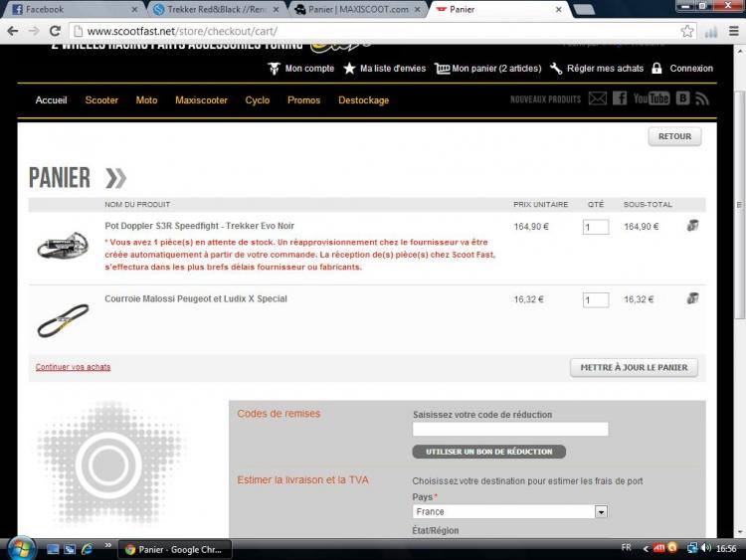Reload the page with the refresh icon
This screenshot has height=560, width=746.
pyautogui.click(x=55, y=31)
